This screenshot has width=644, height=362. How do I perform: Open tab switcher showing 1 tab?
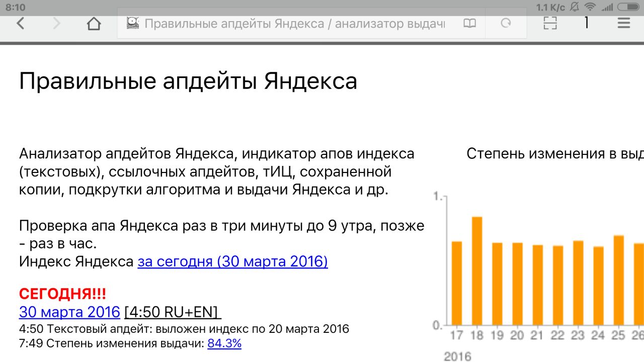click(x=587, y=23)
